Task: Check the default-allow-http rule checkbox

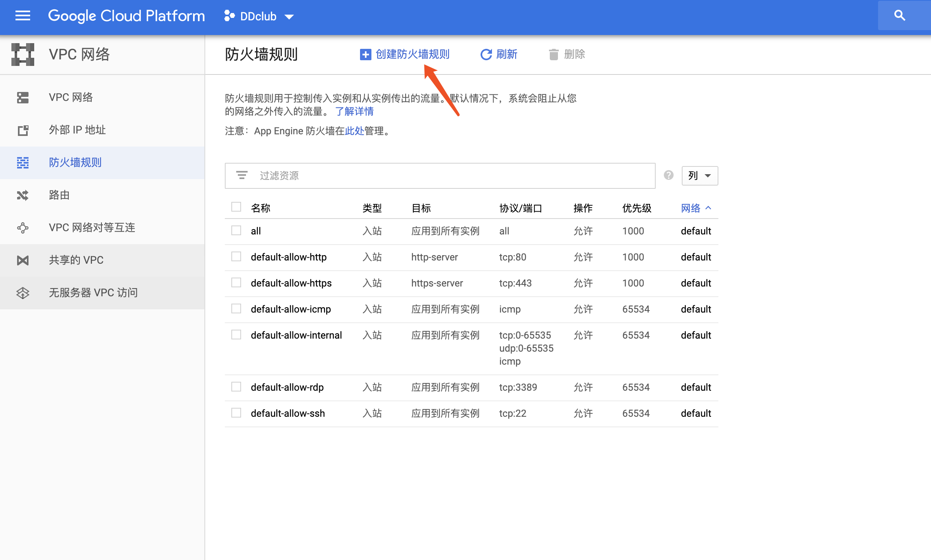Action: 236,256
